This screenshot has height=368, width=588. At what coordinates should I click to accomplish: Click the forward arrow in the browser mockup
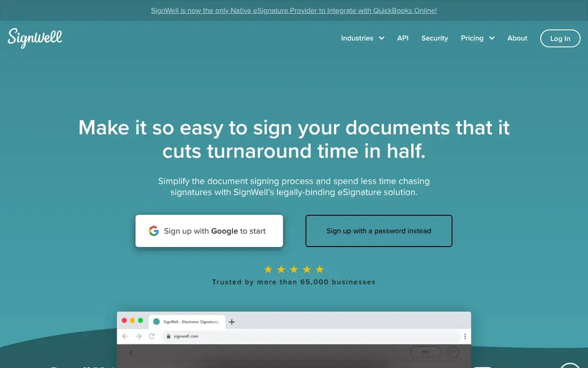tap(138, 336)
